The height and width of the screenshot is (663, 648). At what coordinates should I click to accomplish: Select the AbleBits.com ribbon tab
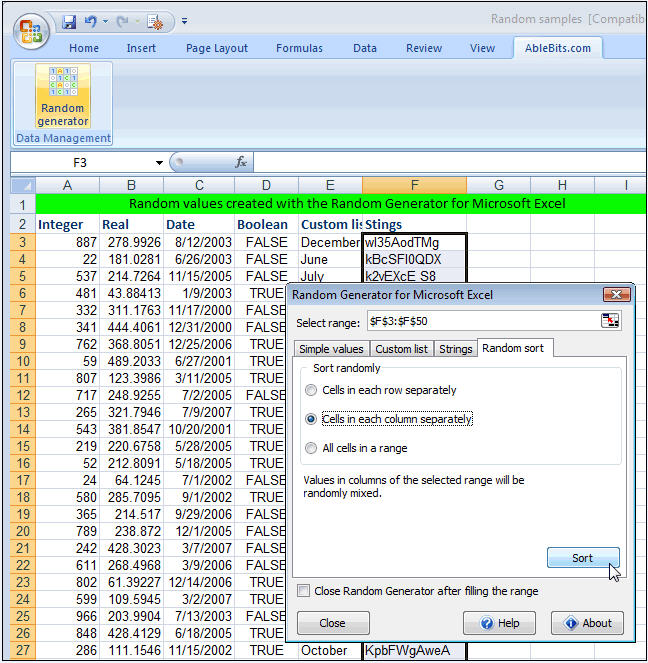pyautogui.click(x=558, y=48)
